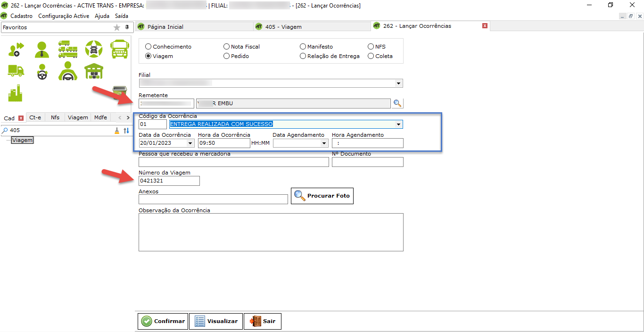
Task: Click the gray star in Favoritos bar
Action: (x=117, y=27)
